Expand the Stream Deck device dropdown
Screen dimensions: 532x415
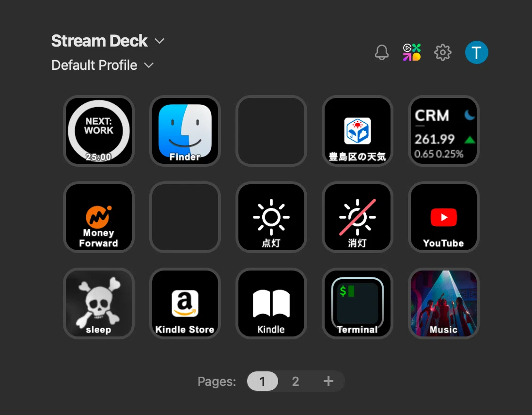[108, 41]
